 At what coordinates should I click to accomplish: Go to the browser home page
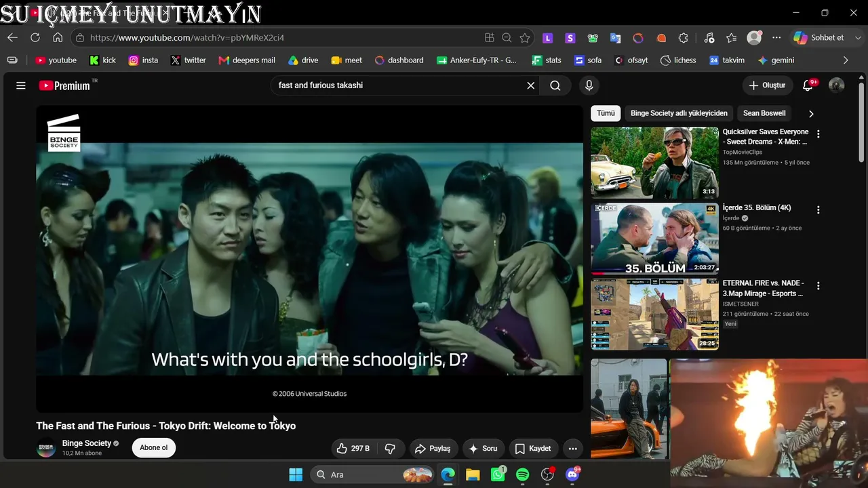click(58, 38)
